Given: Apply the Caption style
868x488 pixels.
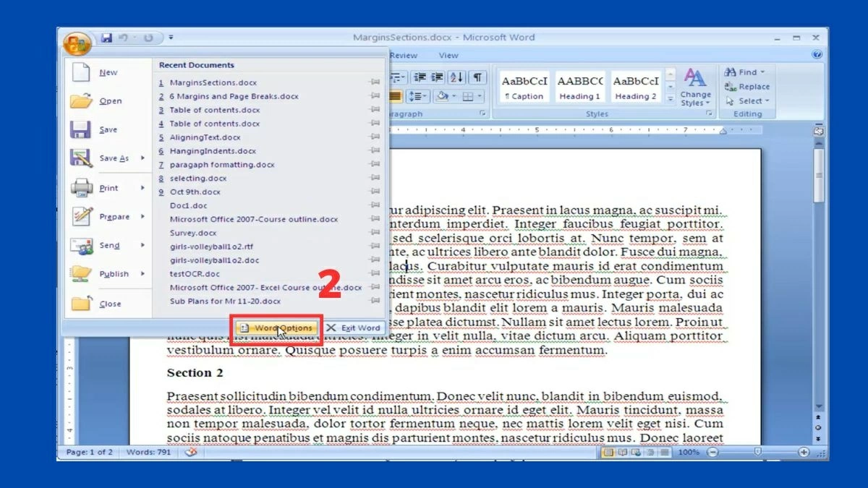Looking at the screenshot, I should click(x=524, y=87).
